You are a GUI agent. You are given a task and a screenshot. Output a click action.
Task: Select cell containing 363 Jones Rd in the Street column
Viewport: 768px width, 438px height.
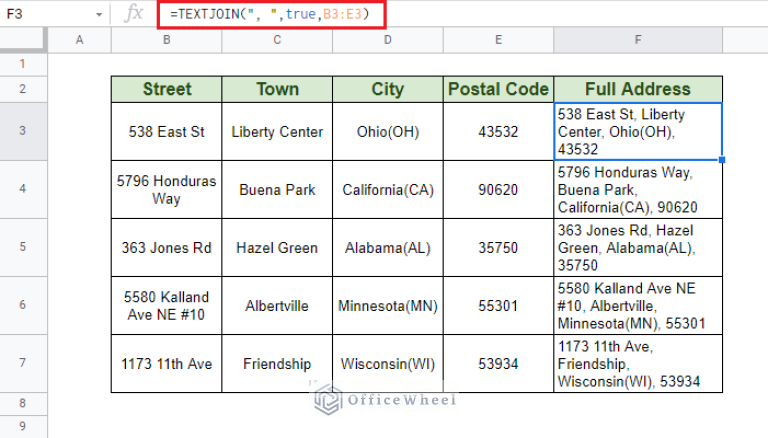pos(167,247)
